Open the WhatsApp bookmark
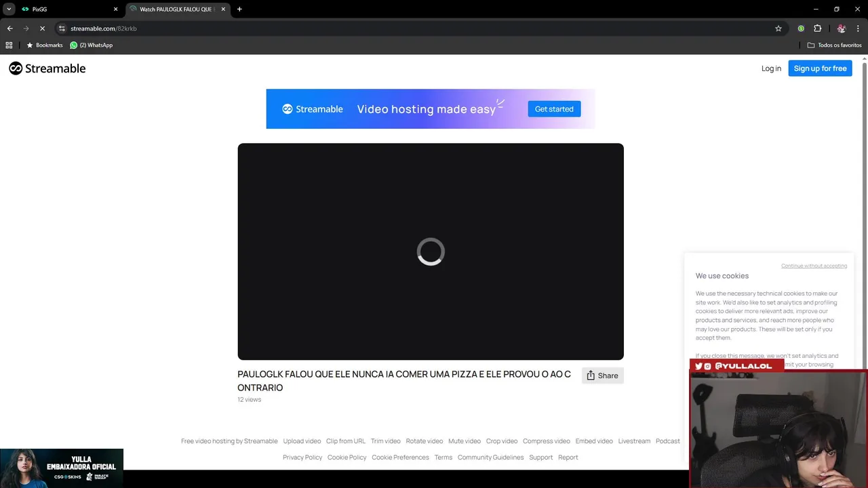Screen dimensions: 868x488 click(x=92, y=45)
